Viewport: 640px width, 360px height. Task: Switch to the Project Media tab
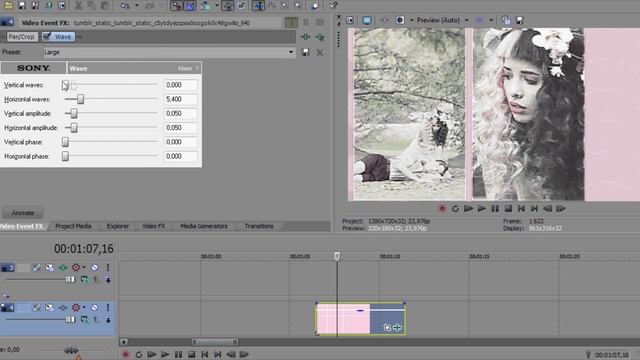pyautogui.click(x=73, y=226)
